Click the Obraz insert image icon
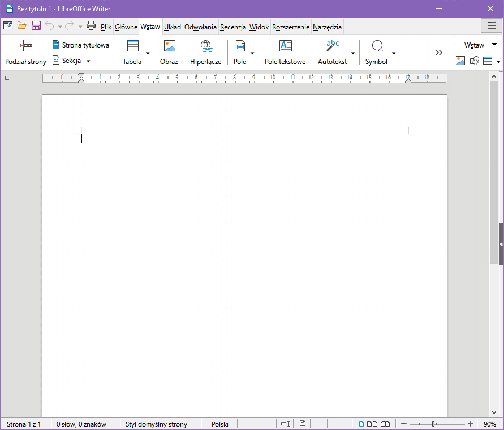This screenshot has height=430, width=504. [169, 46]
